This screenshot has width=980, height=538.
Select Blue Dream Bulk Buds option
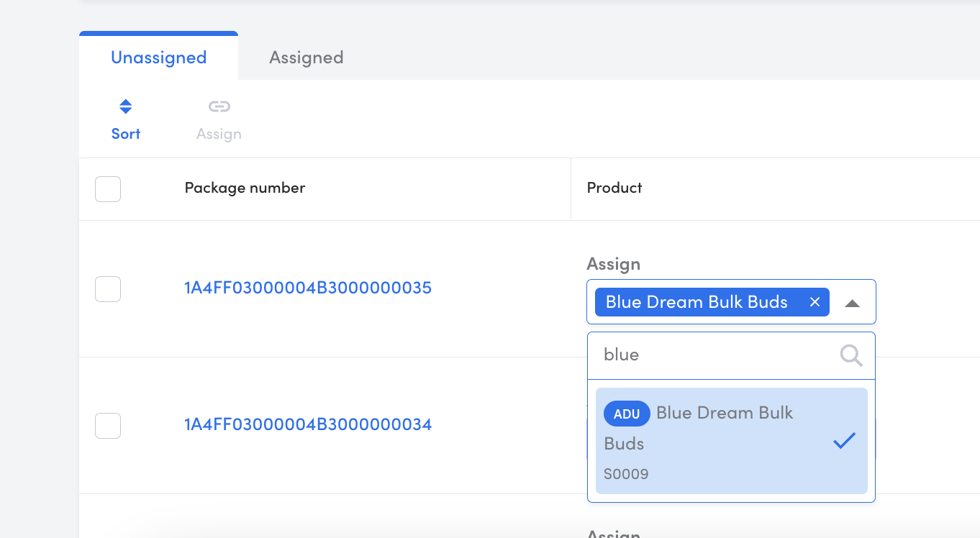(x=731, y=441)
